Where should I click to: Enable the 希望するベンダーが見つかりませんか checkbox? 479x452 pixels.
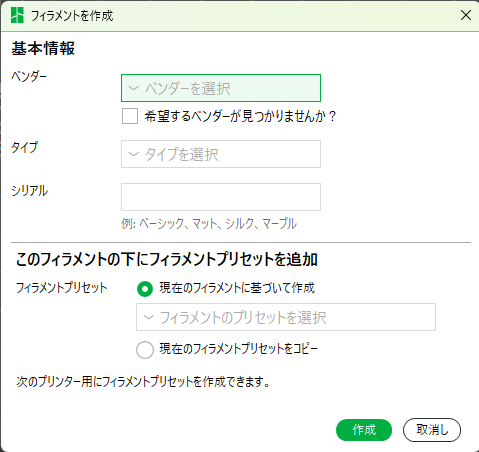coord(130,116)
